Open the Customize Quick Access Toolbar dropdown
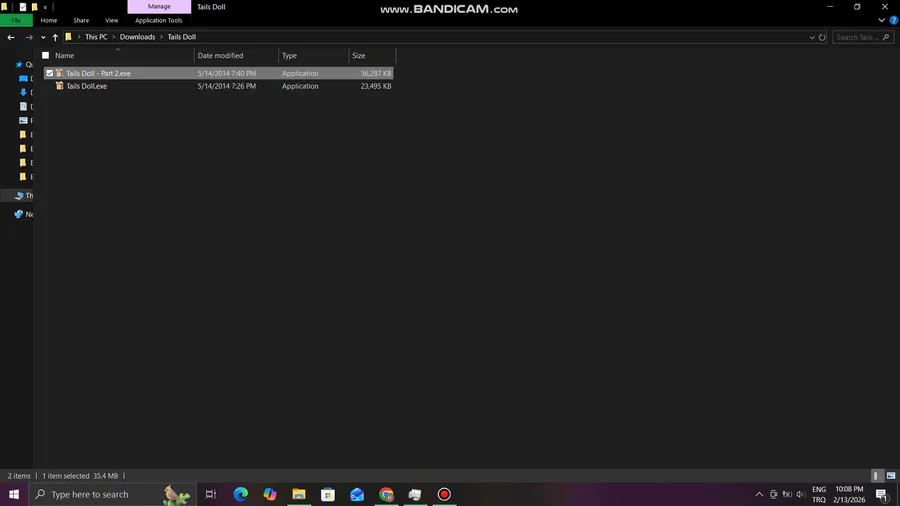The height and width of the screenshot is (506, 900). point(45,7)
